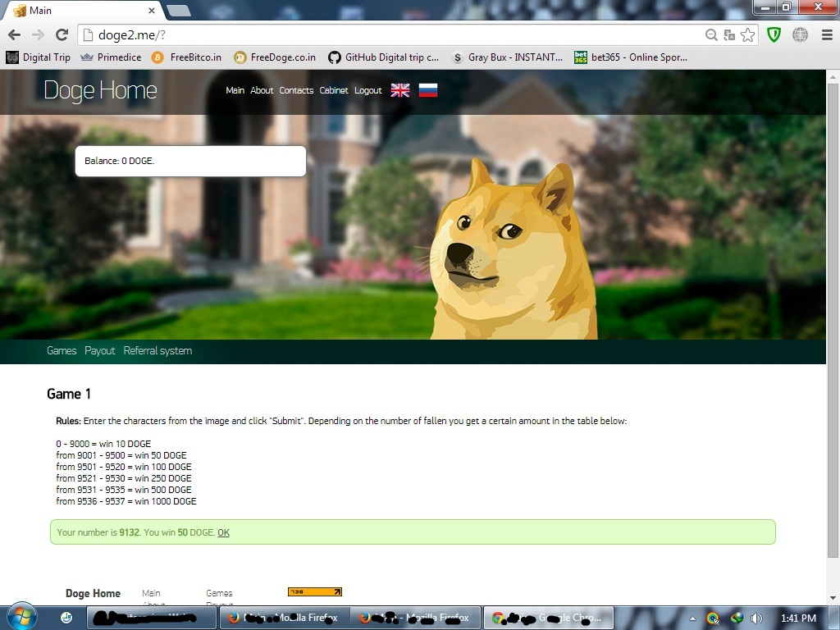
Task: Switch language with the Russian flag icon
Action: [x=427, y=90]
